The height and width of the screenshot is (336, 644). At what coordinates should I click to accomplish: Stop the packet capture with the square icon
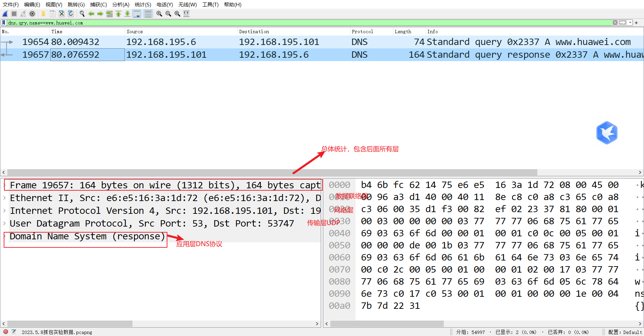tap(14, 14)
